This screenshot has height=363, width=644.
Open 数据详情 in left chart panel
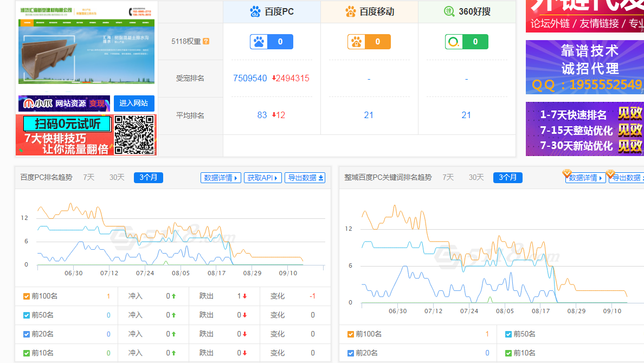coord(221,178)
